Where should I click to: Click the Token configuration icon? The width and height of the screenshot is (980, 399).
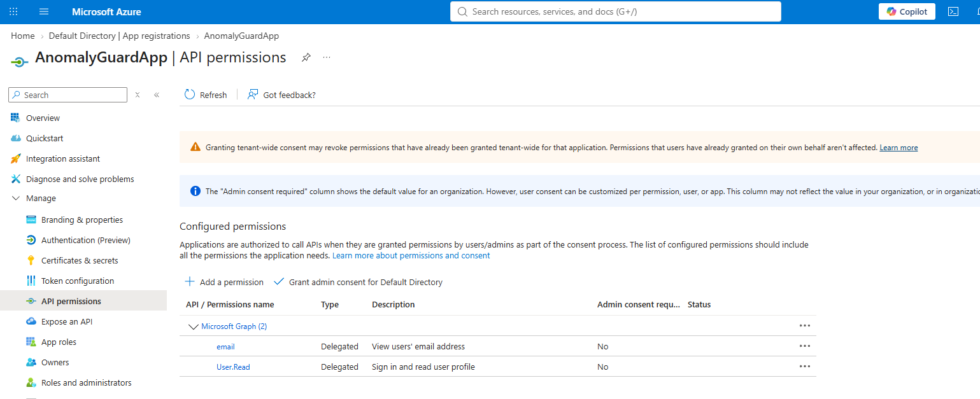31,281
